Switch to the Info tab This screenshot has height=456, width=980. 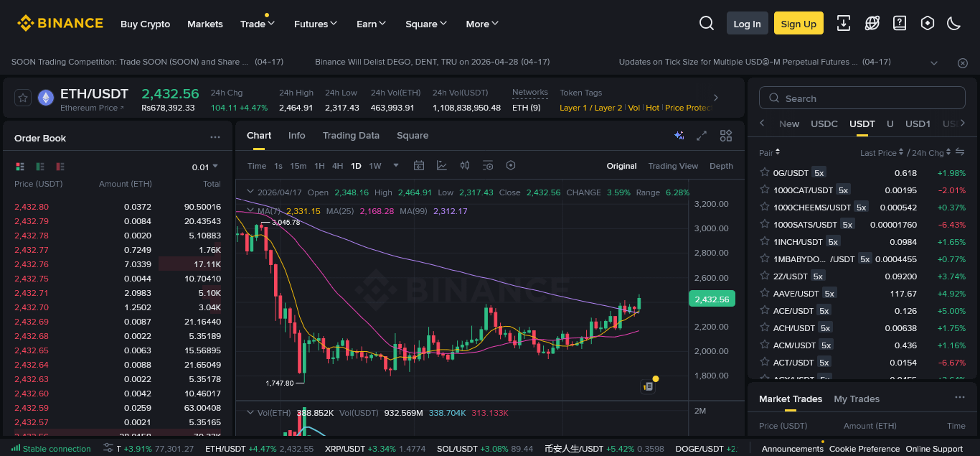point(296,135)
